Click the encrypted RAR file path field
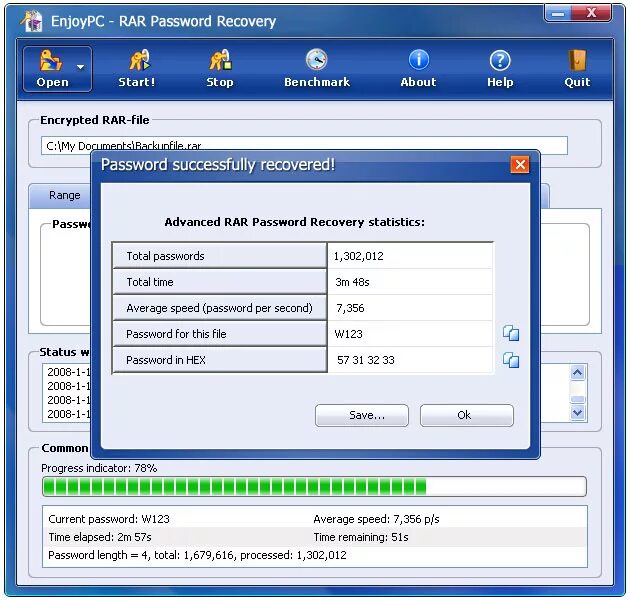630x600 pixels. pos(304,145)
